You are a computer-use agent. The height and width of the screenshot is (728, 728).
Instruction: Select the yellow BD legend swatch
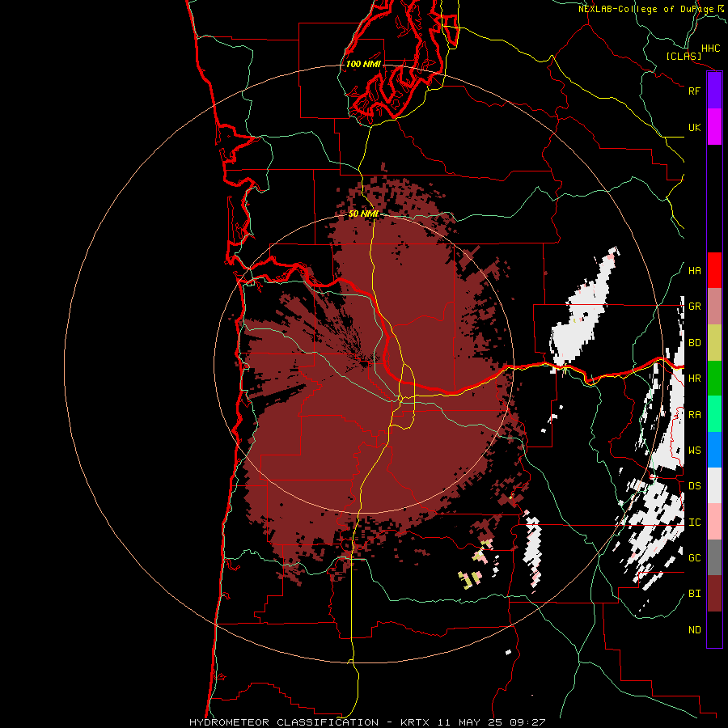tap(714, 342)
